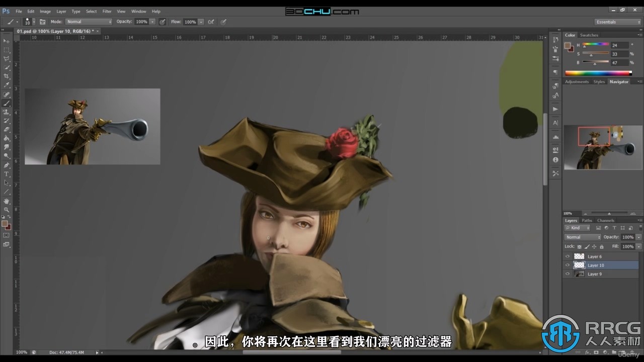The height and width of the screenshot is (362, 644).
Task: Toggle pressure for size button
Action: [x=223, y=22]
